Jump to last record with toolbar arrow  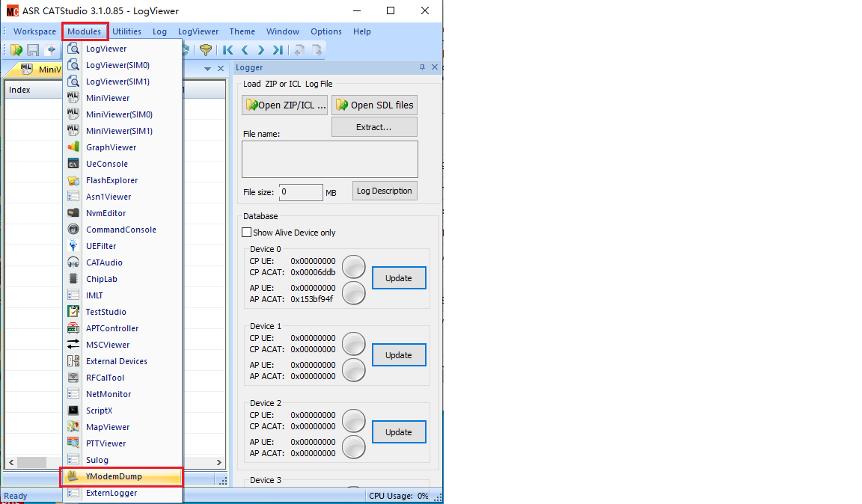click(x=278, y=50)
